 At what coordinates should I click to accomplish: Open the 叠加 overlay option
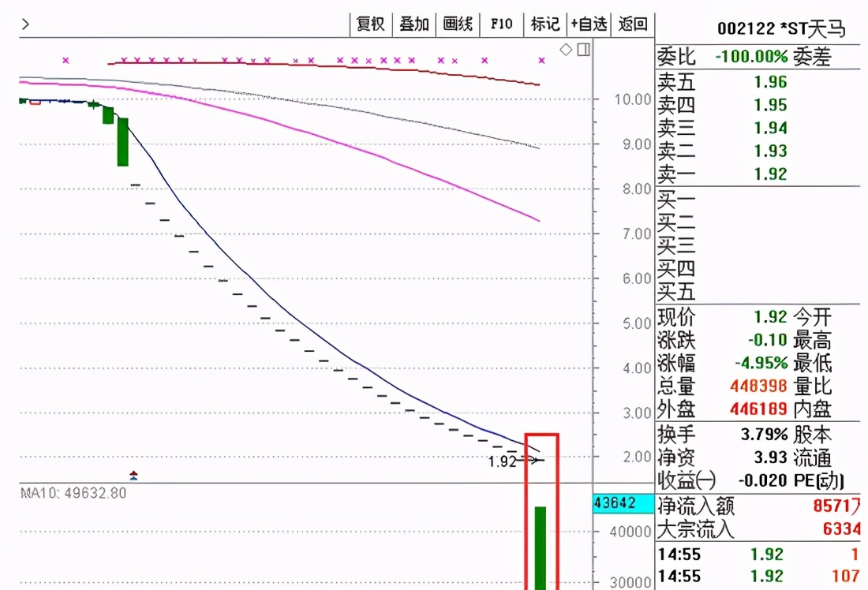[x=414, y=24]
